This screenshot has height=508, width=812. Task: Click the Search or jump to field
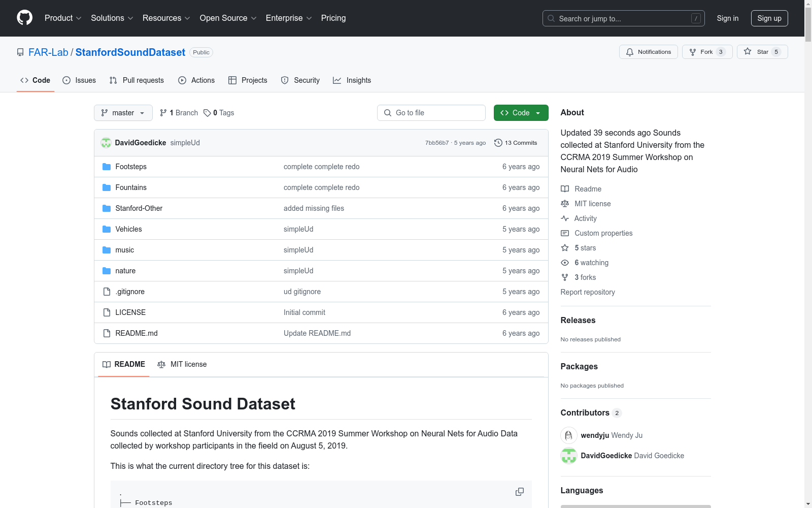624,18
